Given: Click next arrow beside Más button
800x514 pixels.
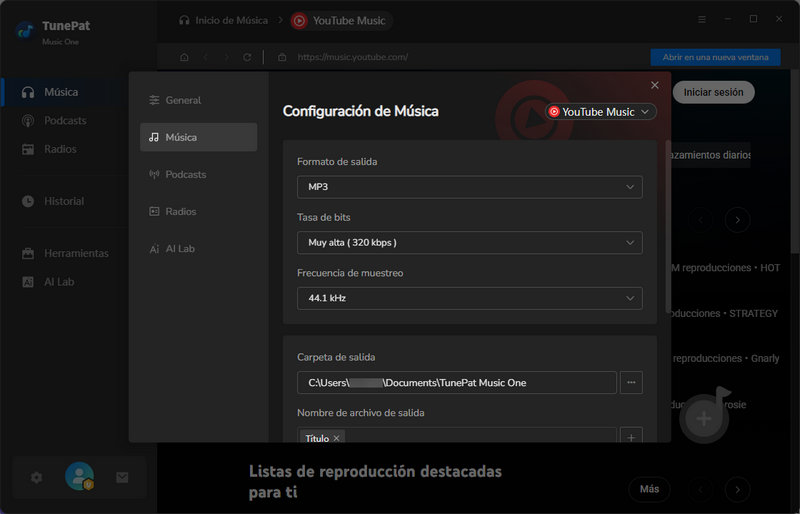Looking at the screenshot, I should [737, 489].
